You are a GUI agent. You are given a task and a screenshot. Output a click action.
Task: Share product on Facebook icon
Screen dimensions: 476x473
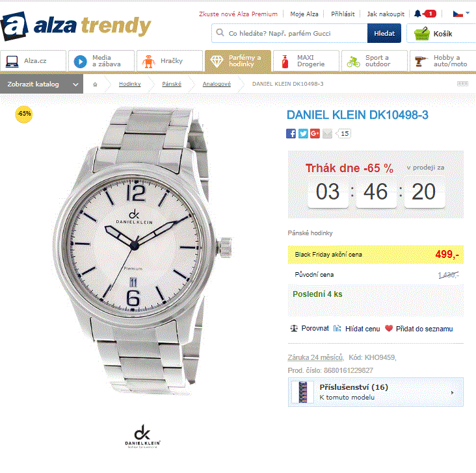pos(291,133)
